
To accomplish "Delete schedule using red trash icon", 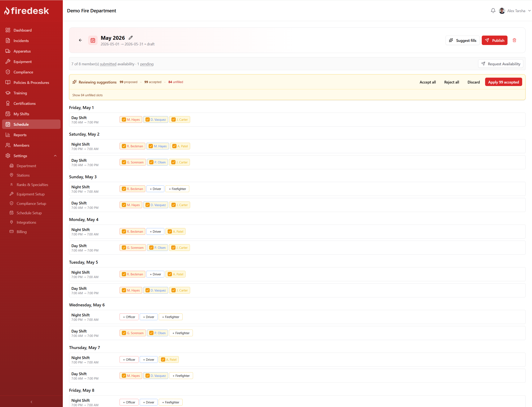I will pos(514,40).
